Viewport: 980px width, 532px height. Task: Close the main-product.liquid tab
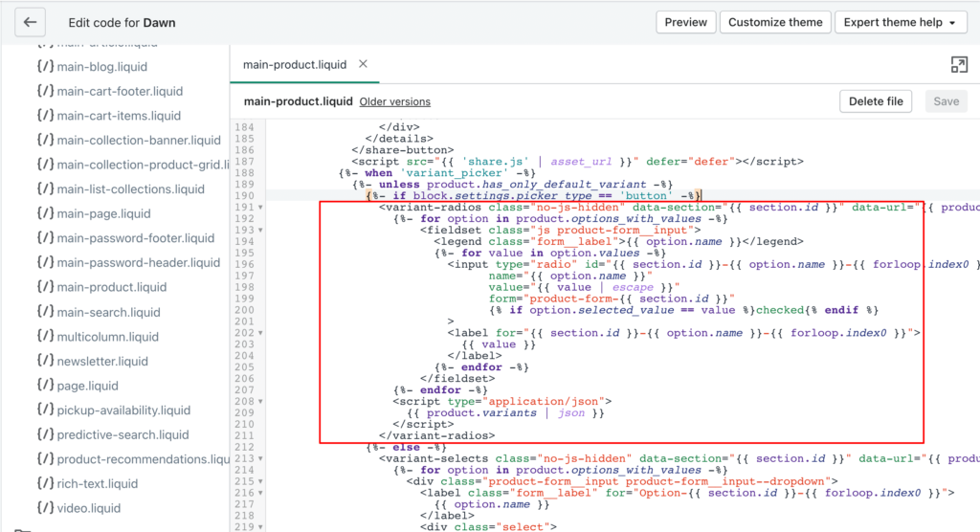point(363,64)
